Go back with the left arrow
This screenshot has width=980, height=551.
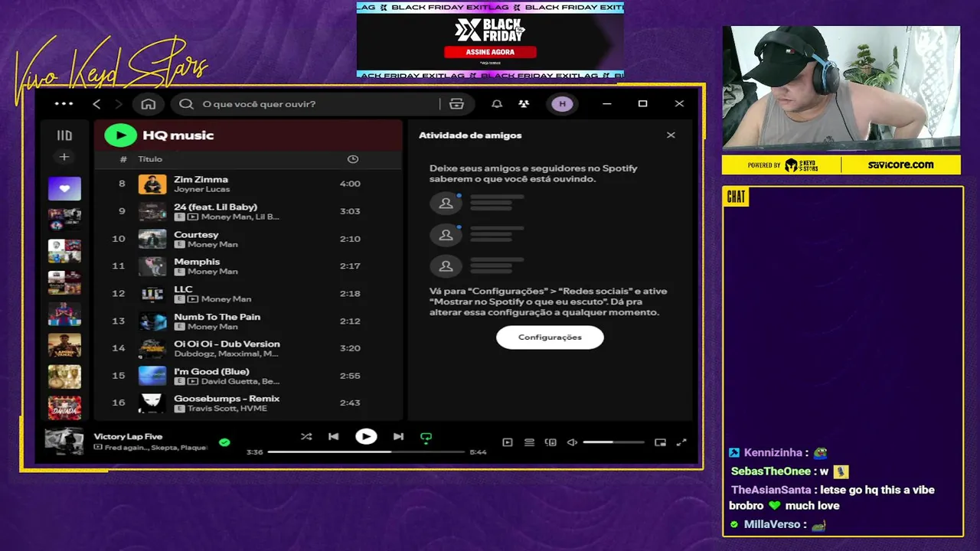pos(96,104)
